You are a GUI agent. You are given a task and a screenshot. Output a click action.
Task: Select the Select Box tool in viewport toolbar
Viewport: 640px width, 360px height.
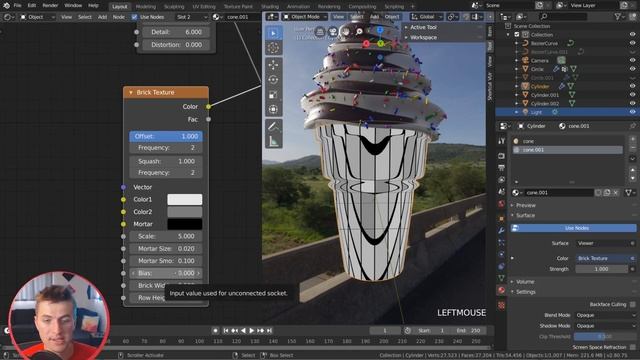273,33
